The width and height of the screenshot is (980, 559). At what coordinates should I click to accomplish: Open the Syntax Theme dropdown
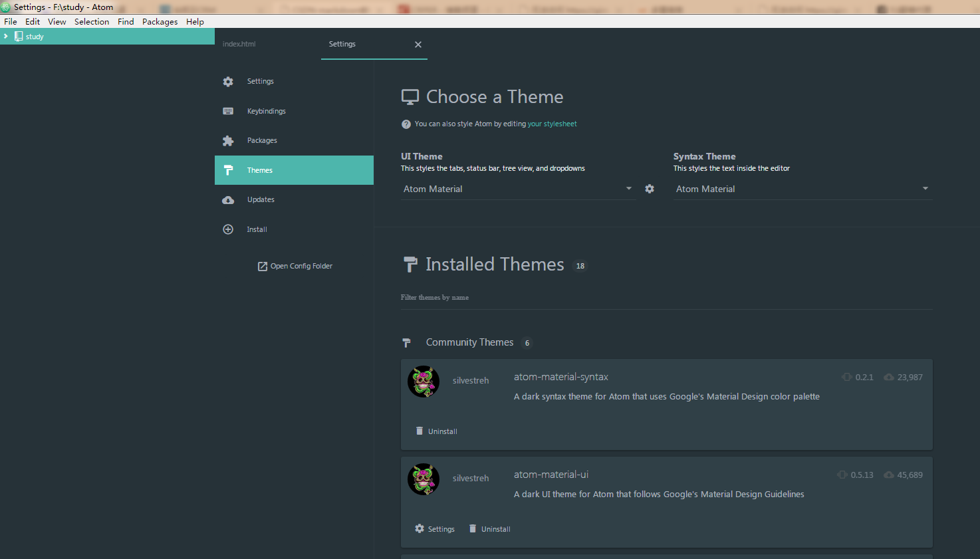click(x=802, y=189)
